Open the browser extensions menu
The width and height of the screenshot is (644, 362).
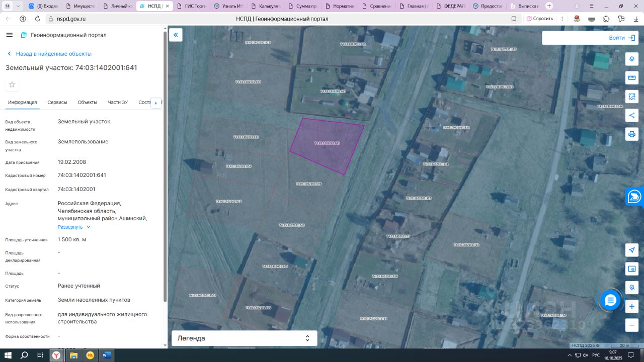point(607,19)
